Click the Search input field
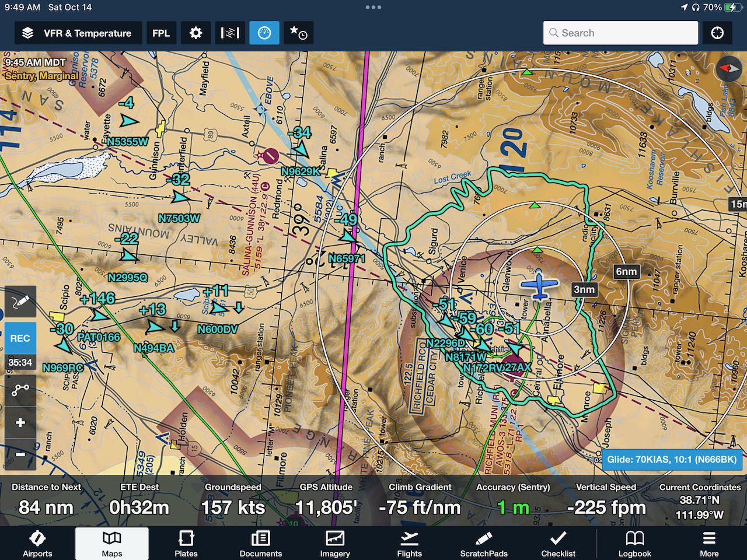The image size is (747, 560). point(620,33)
